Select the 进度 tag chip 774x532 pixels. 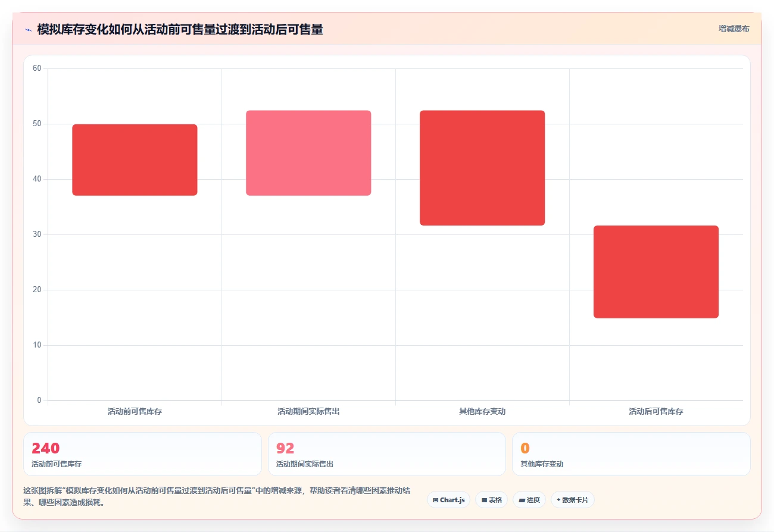pos(529,500)
